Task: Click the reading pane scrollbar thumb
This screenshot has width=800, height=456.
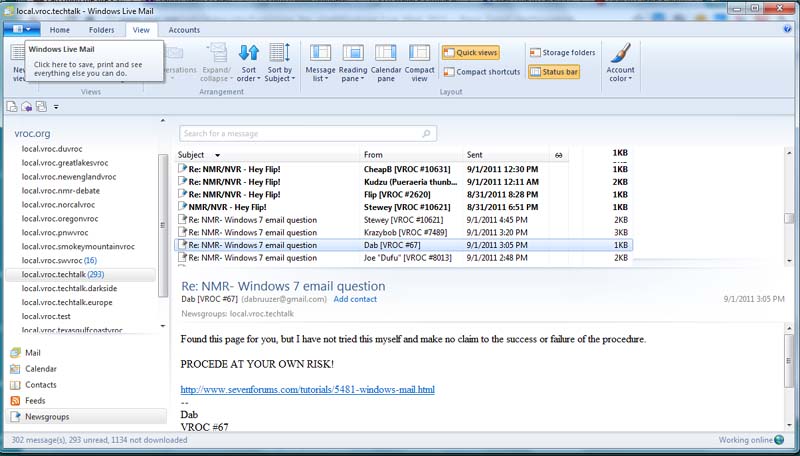Action: coord(789,361)
